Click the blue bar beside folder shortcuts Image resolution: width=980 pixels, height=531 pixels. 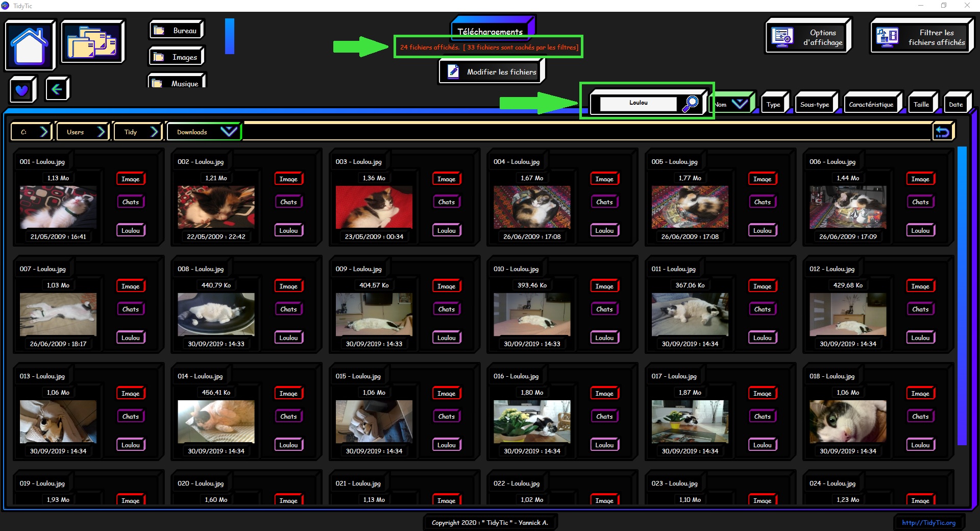point(230,36)
